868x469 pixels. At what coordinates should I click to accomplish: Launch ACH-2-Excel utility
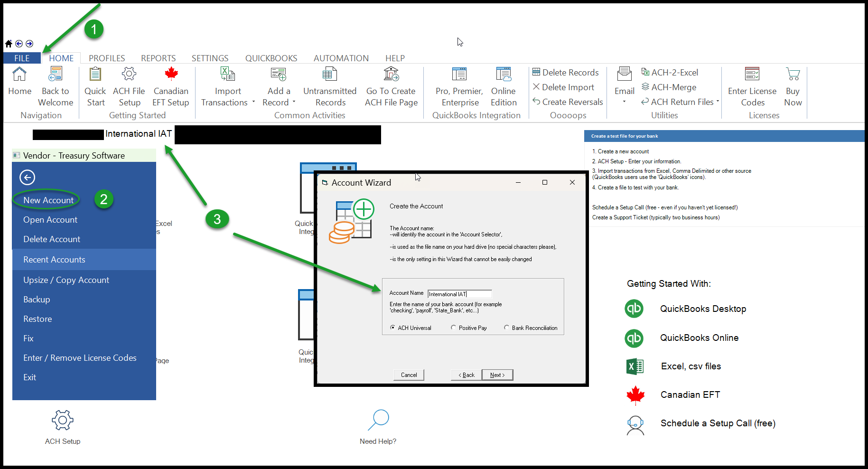click(x=670, y=73)
